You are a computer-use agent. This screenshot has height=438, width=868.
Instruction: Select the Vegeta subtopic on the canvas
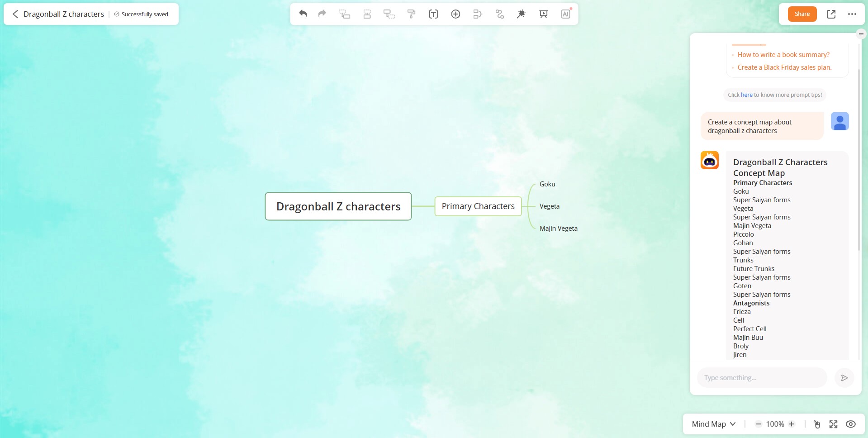coord(550,206)
